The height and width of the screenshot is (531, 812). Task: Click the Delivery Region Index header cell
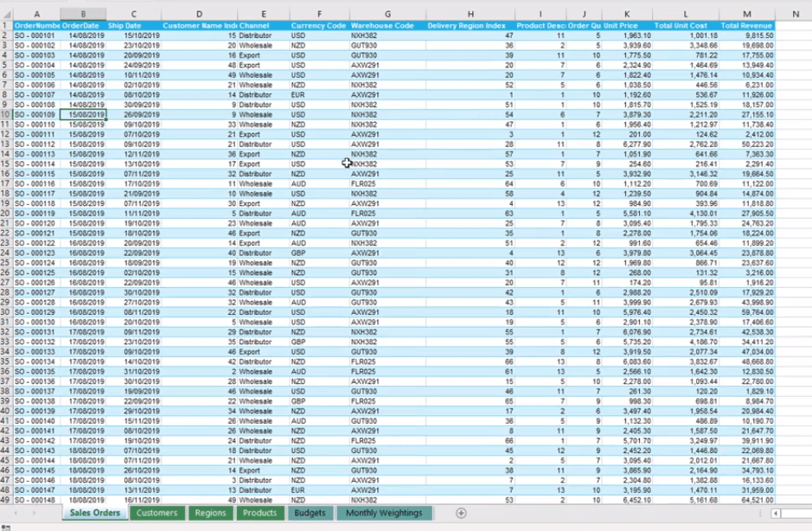point(470,25)
